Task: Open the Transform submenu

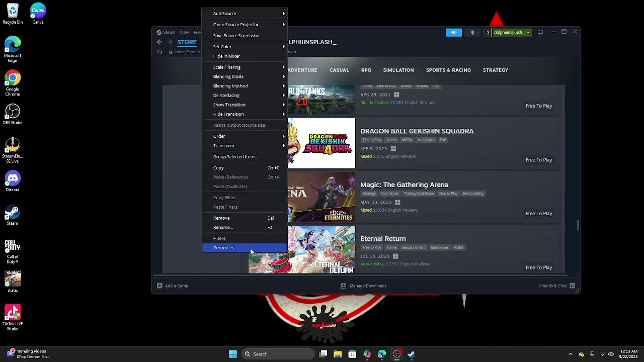Action: [244, 146]
